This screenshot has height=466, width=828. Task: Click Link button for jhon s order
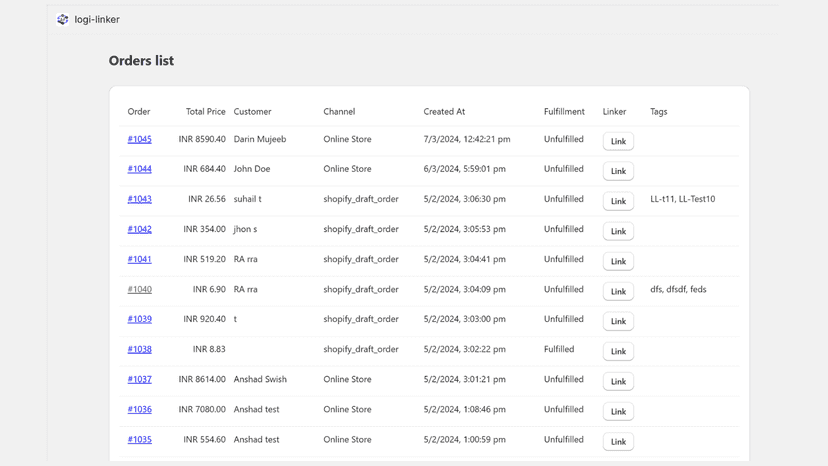click(618, 231)
